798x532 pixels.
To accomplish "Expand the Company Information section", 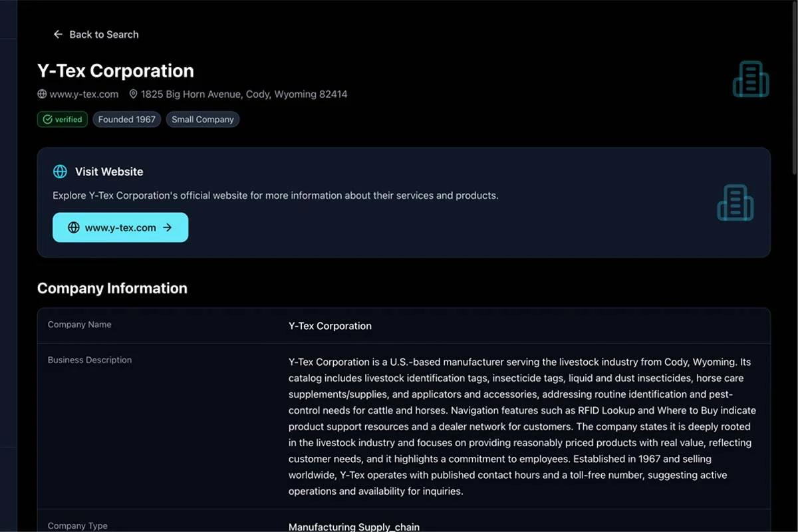I will pos(112,288).
